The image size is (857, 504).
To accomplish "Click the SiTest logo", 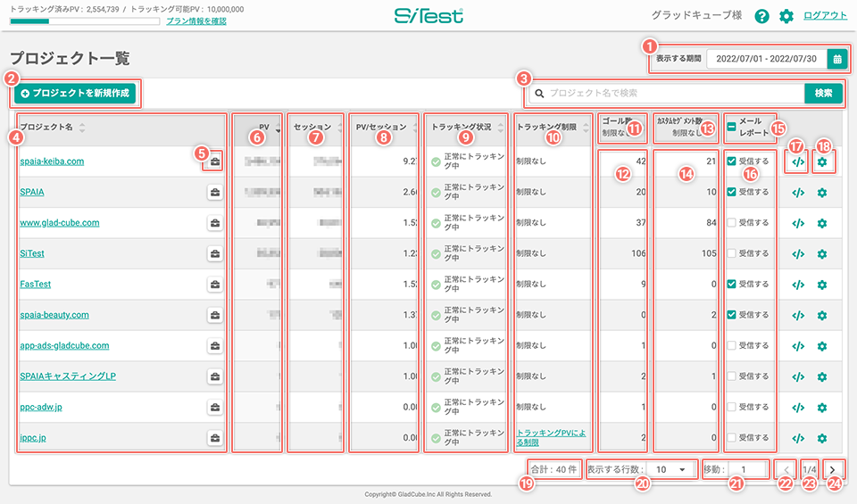I will 429,16.
